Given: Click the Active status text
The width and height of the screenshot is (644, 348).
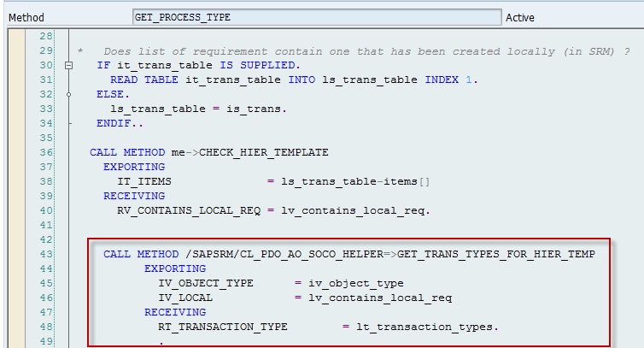Looking at the screenshot, I should click(520, 18).
